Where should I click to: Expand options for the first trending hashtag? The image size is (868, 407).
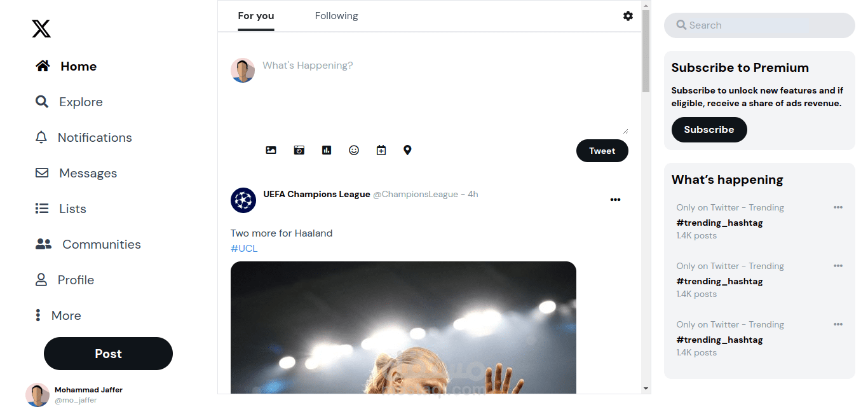tap(838, 207)
